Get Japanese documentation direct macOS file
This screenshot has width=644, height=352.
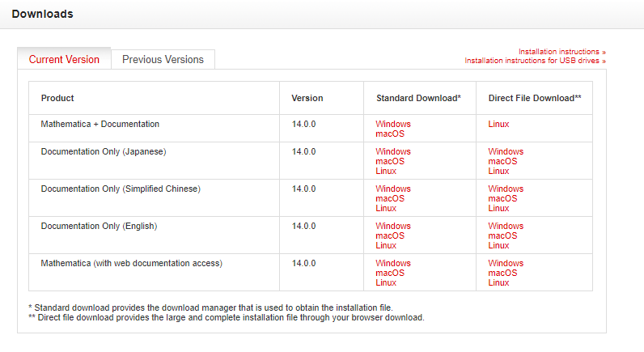pos(502,161)
